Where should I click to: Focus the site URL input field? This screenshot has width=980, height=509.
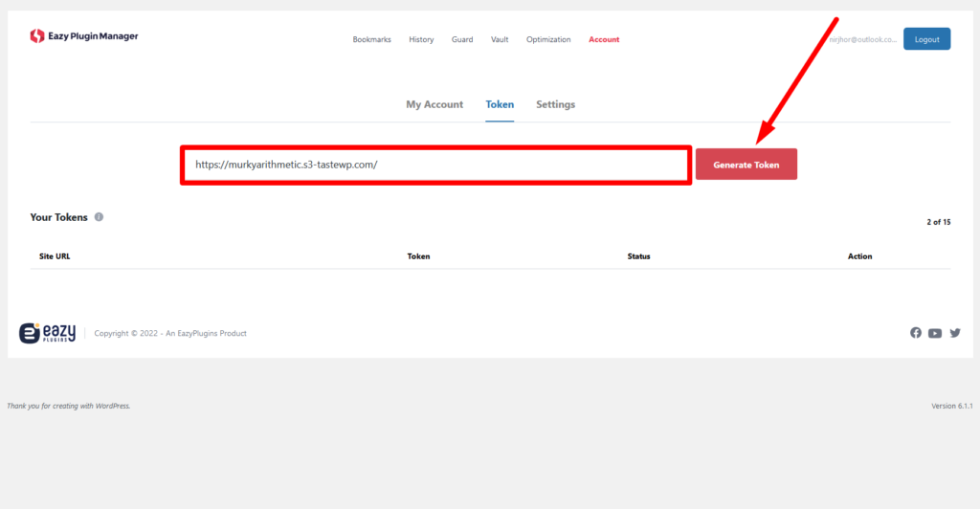pyautogui.click(x=436, y=165)
